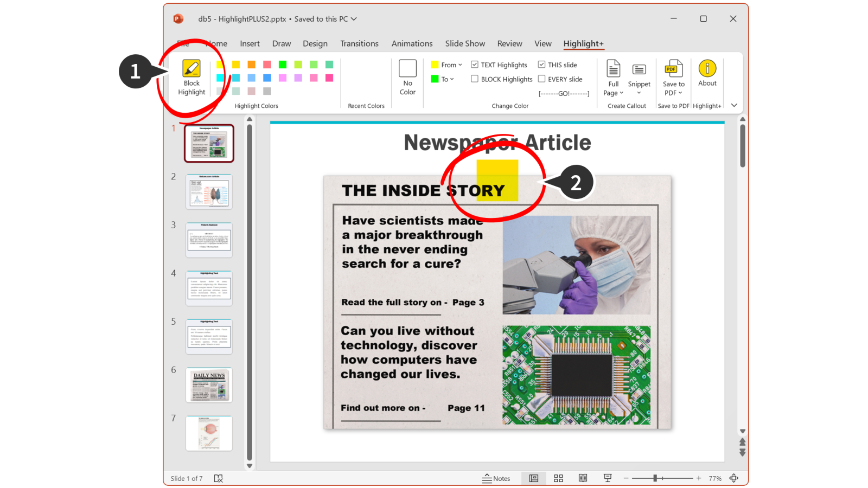This screenshot has width=868, height=488.
Task: Switch to the Animations tab
Action: pyautogui.click(x=412, y=43)
